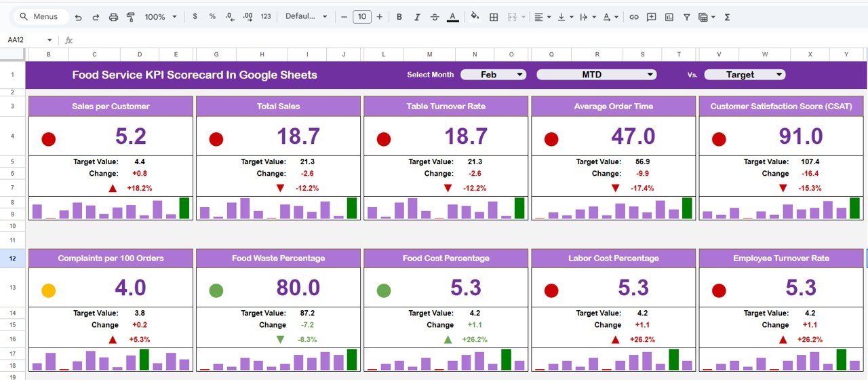Toggle italic formatting
868x380 pixels.
[417, 17]
